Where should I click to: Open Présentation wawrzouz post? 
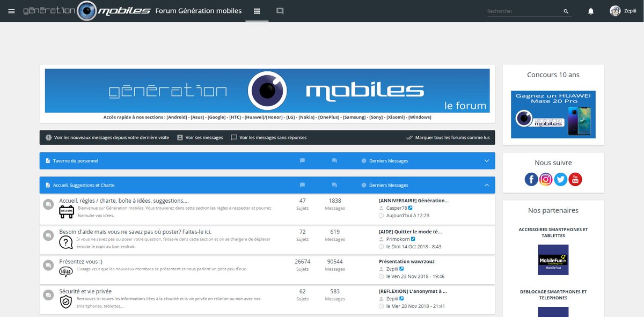(407, 262)
